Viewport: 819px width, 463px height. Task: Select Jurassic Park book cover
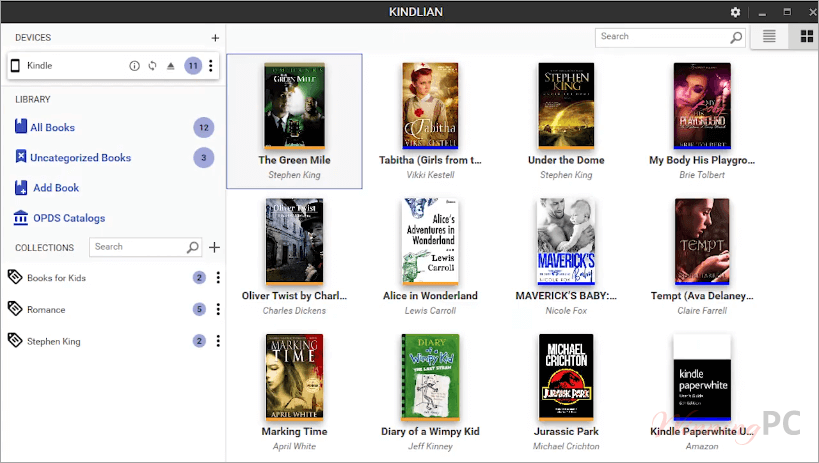566,377
